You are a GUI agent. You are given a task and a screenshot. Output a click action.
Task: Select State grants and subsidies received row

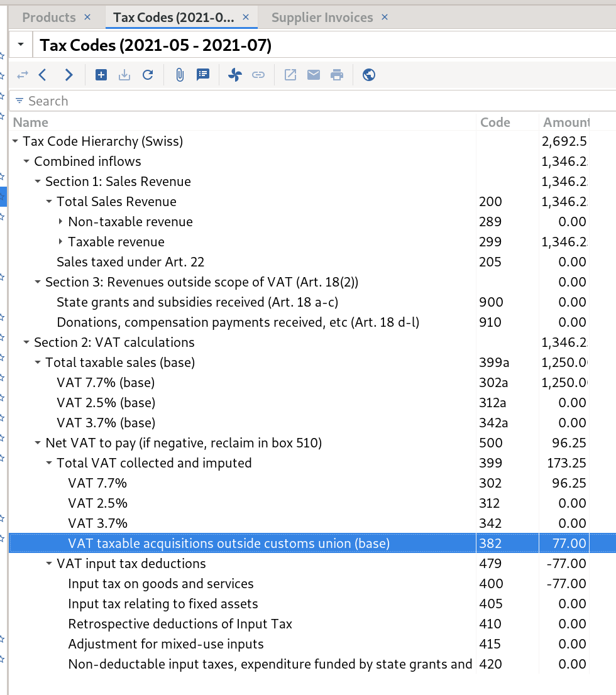coord(312,302)
